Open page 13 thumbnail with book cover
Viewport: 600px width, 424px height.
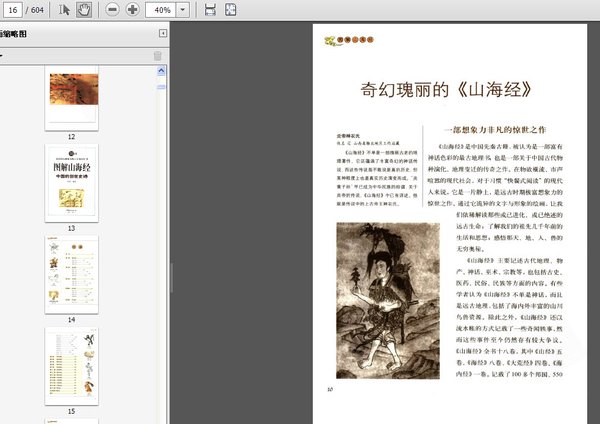click(72, 183)
